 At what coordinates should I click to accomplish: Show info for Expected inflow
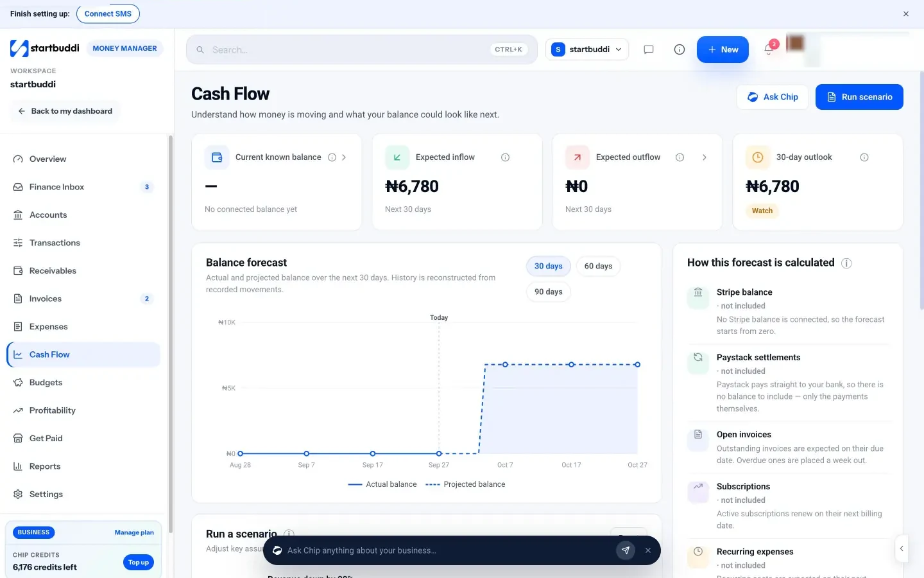click(506, 157)
